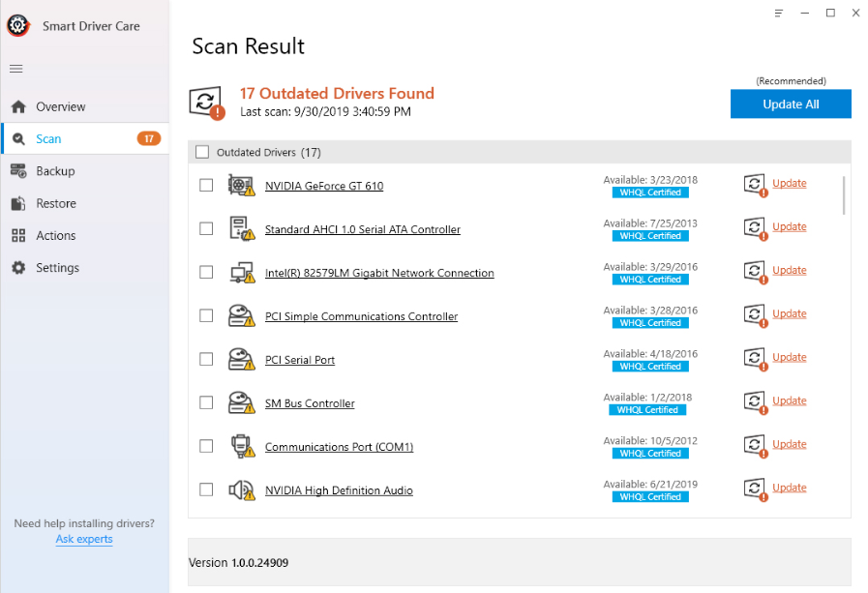The image size is (868, 593).
Task: Click refresh icon beside PCI Serial Port Update
Action: click(x=756, y=359)
